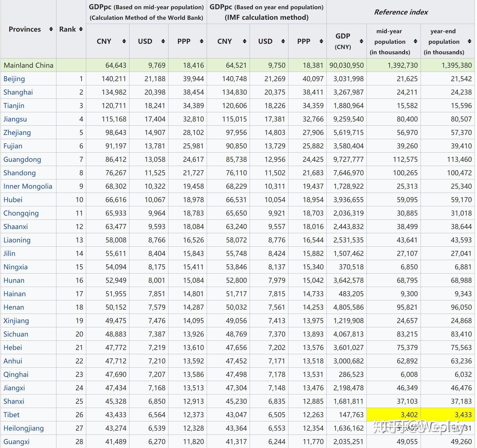Select Shandong's mid-year population 100,265
The height and width of the screenshot is (448, 477).
405,173
